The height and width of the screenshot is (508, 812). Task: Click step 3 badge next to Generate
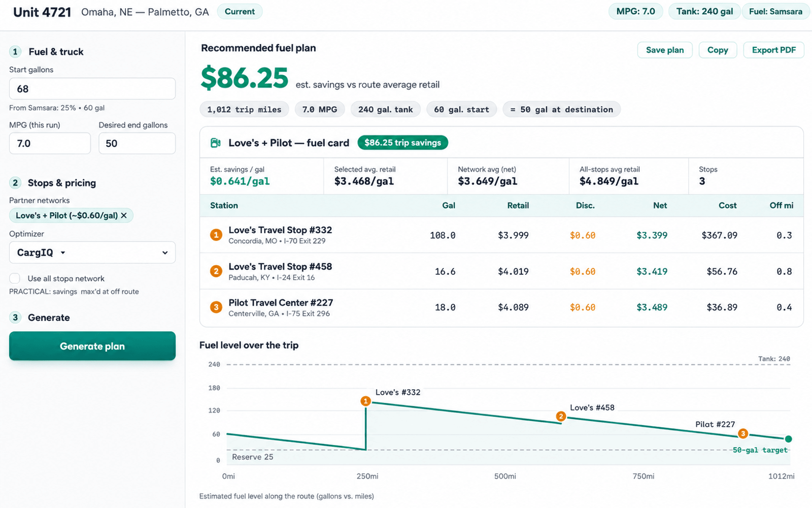15,317
